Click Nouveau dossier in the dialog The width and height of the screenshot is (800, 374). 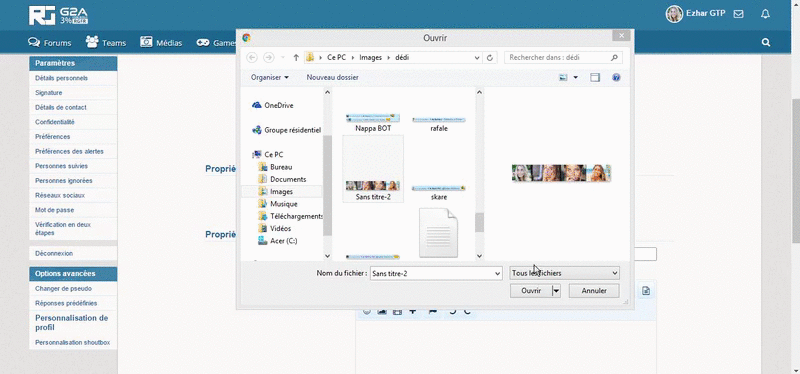(x=332, y=78)
